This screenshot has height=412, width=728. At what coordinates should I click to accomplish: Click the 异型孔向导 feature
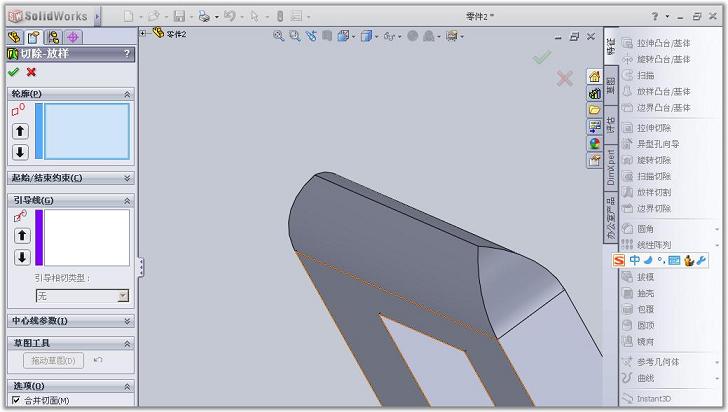tap(650, 144)
